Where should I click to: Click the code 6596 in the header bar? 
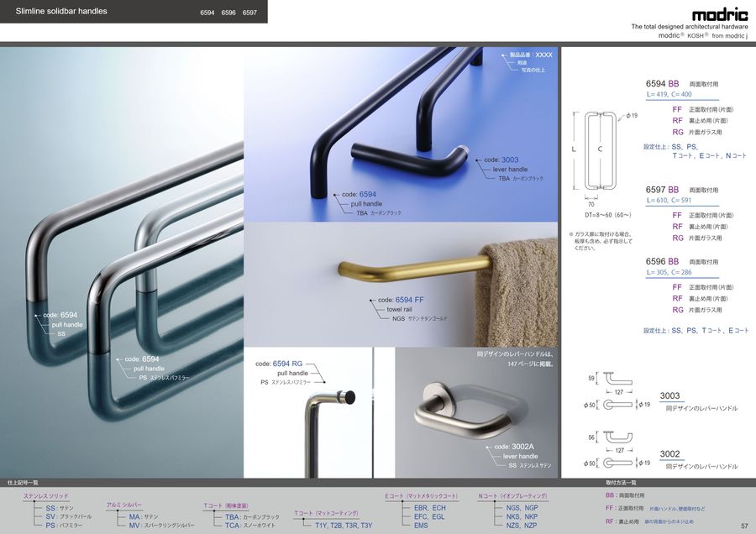228,13
